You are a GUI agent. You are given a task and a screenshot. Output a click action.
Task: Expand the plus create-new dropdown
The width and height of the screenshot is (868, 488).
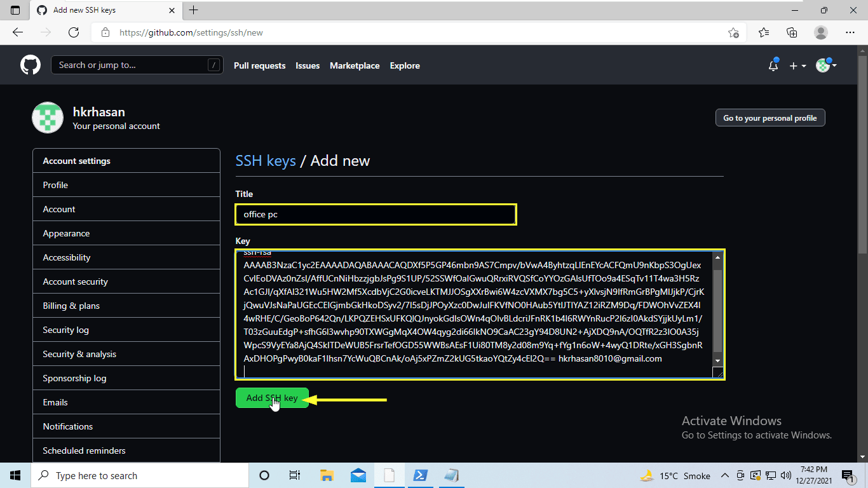coord(797,65)
